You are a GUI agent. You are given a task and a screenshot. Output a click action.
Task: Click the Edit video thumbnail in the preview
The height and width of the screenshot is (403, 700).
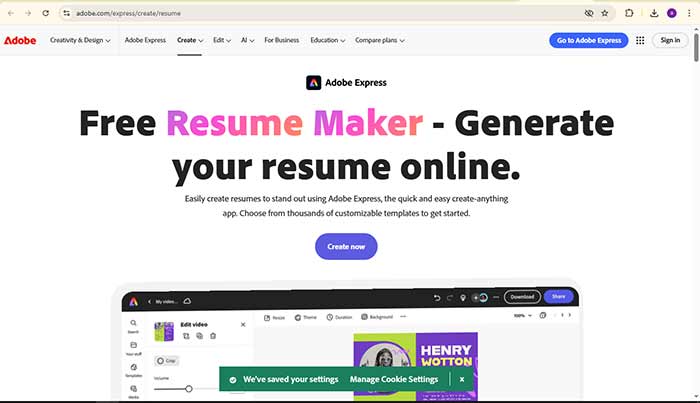coord(164,332)
